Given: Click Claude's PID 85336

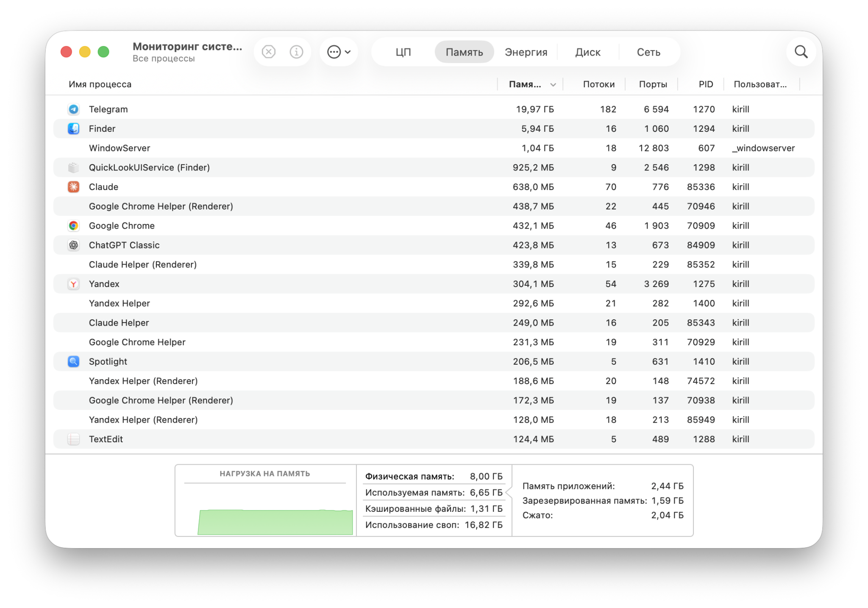Looking at the screenshot, I should pos(701,187).
